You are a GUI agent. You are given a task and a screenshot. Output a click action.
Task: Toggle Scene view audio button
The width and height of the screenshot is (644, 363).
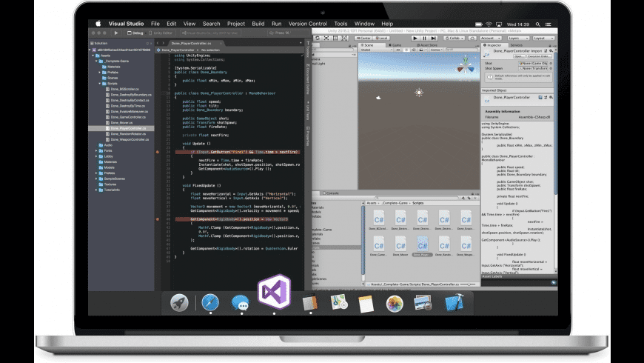pos(413,50)
